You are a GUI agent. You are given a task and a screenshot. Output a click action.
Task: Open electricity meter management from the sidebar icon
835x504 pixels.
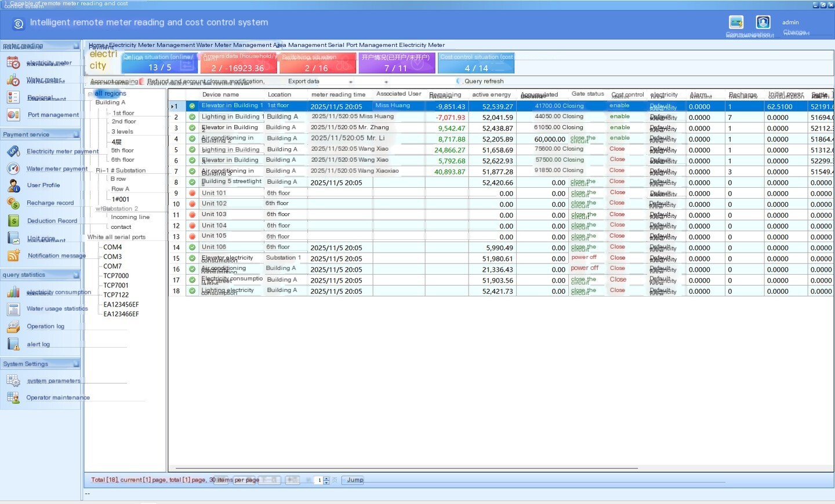pos(13,63)
